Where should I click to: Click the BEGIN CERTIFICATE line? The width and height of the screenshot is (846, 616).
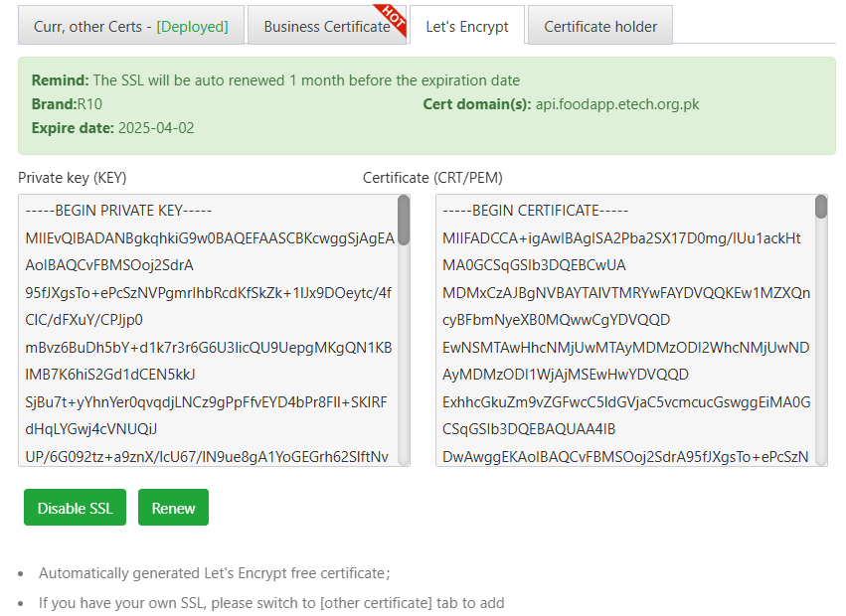[536, 211]
